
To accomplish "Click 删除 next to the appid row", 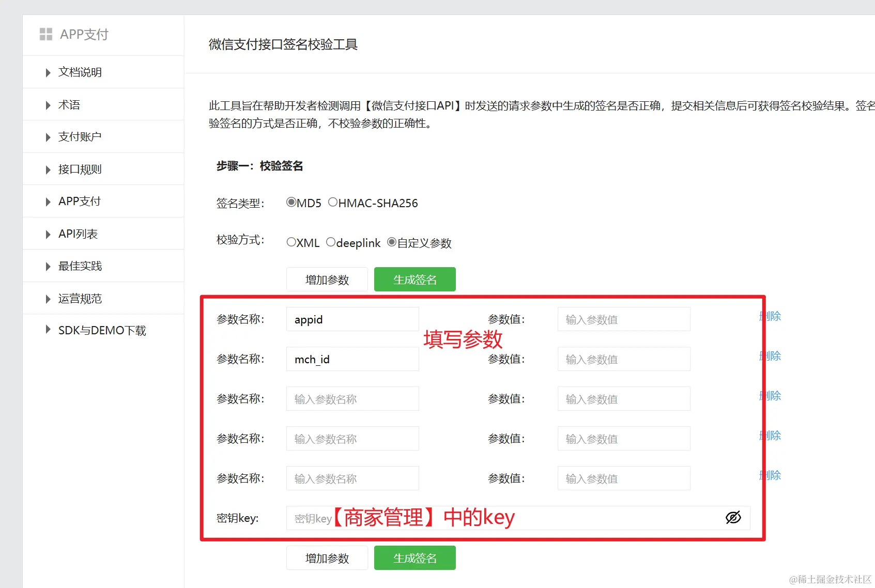I will (770, 316).
